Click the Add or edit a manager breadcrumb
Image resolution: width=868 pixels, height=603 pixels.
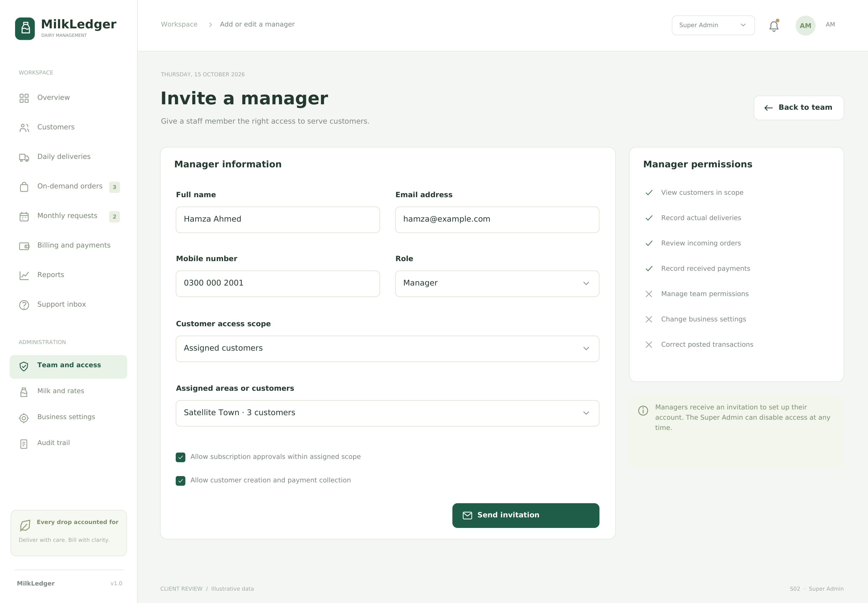click(257, 24)
